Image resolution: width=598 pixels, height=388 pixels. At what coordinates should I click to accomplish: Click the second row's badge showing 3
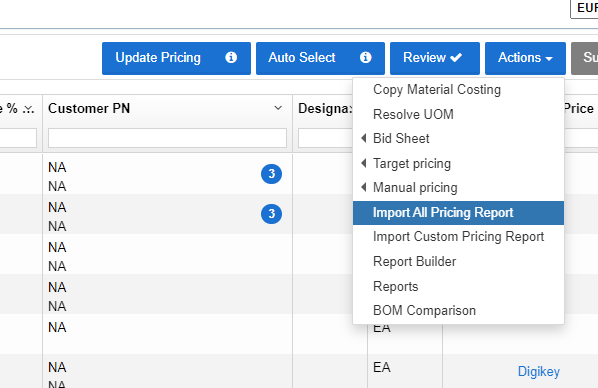click(272, 214)
